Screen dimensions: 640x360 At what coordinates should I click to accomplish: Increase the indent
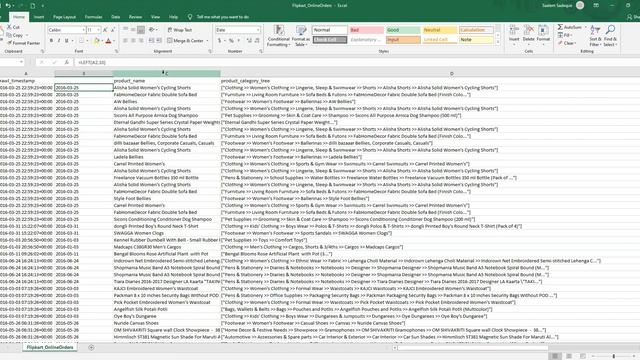tap(159, 41)
